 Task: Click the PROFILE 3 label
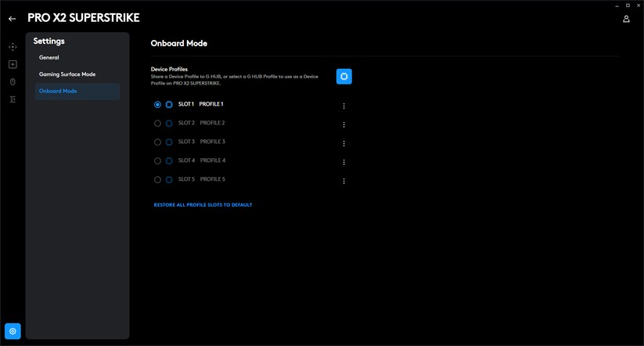pos(213,142)
